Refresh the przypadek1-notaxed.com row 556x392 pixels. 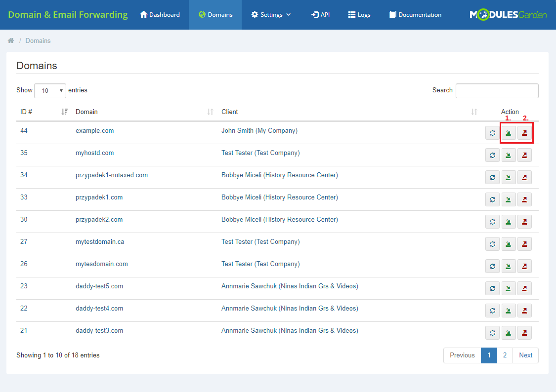pos(493,177)
